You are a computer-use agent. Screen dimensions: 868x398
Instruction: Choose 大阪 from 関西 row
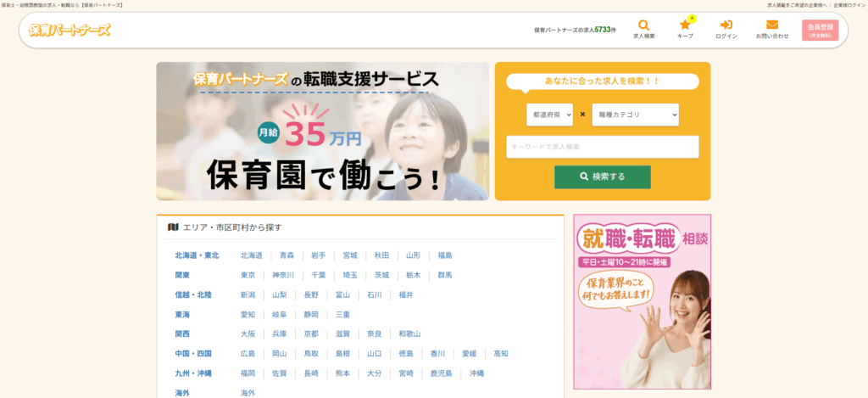248,334
